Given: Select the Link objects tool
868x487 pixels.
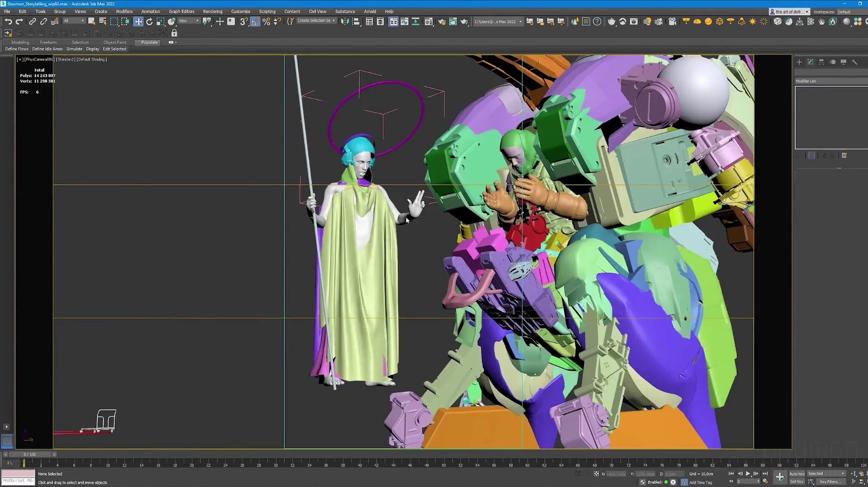Looking at the screenshot, I should coord(33,21).
